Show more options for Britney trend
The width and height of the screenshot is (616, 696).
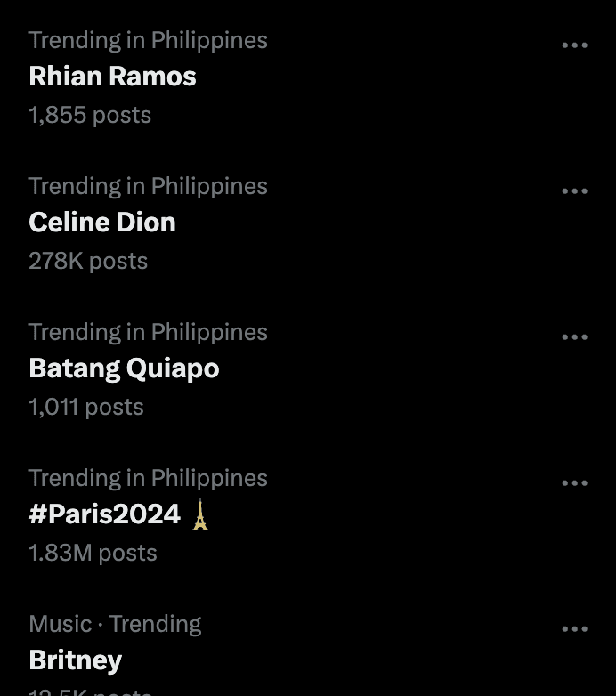click(574, 629)
